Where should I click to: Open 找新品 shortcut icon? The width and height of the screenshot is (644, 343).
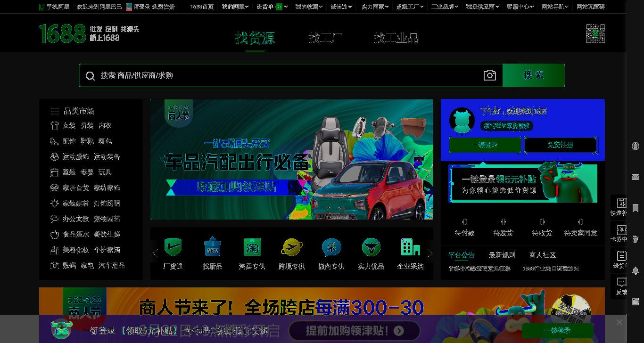coord(212,247)
